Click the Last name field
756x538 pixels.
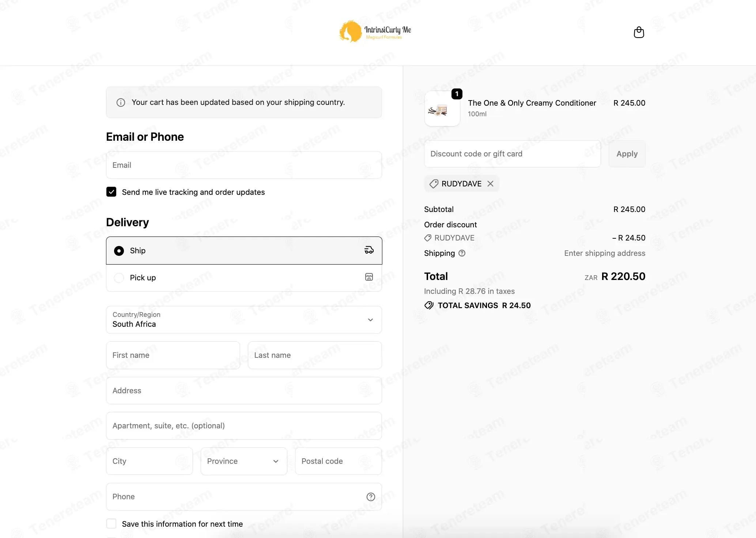315,355
